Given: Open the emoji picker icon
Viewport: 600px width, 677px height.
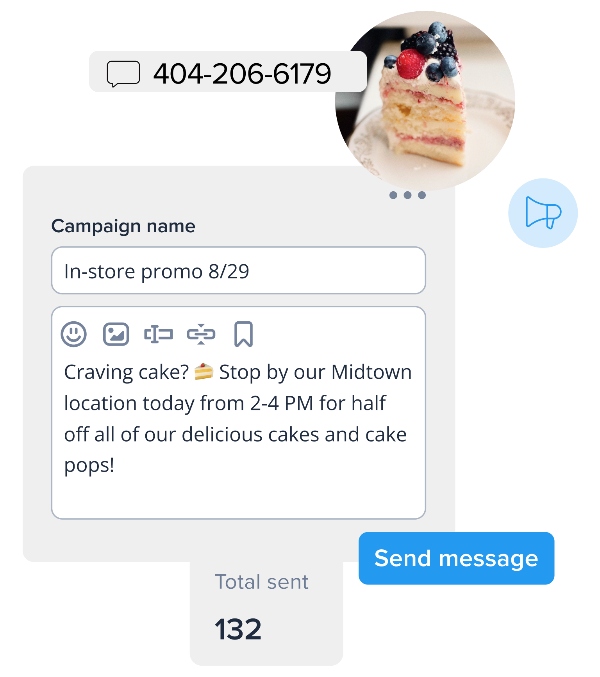Looking at the screenshot, I should [x=74, y=334].
